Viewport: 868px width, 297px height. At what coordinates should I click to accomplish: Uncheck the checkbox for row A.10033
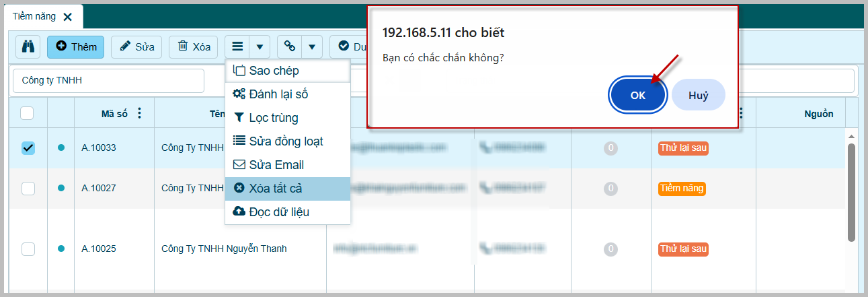click(28, 147)
